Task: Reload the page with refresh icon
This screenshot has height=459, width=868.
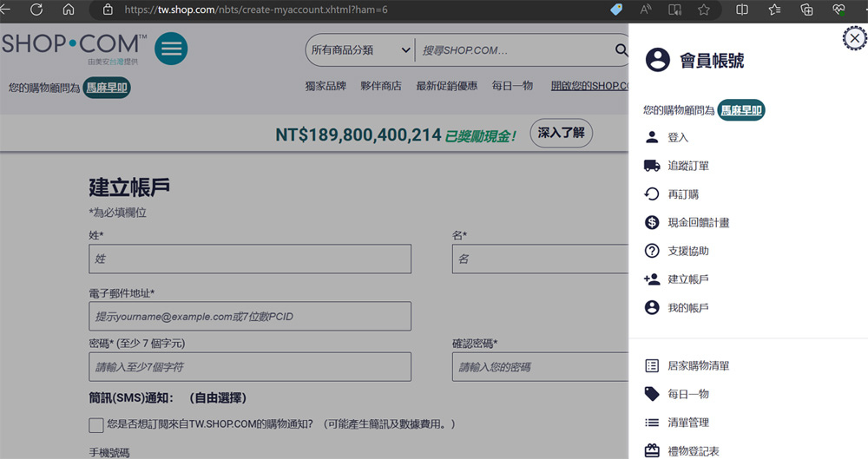Action: [x=36, y=10]
